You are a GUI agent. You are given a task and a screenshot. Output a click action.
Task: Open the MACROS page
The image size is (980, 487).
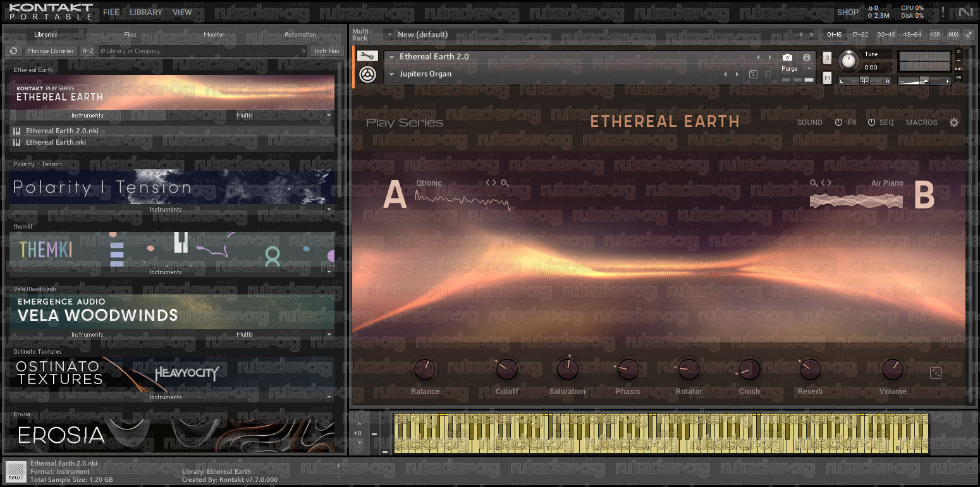(x=922, y=123)
